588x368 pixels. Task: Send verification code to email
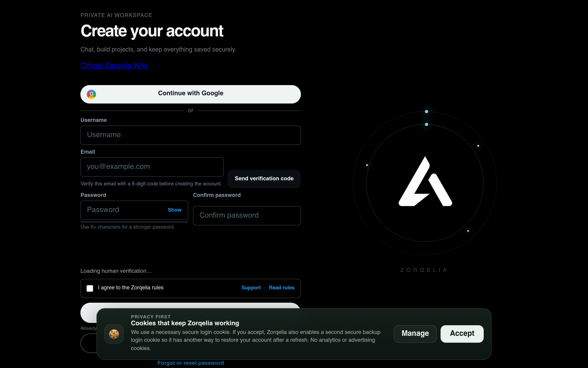point(264,179)
